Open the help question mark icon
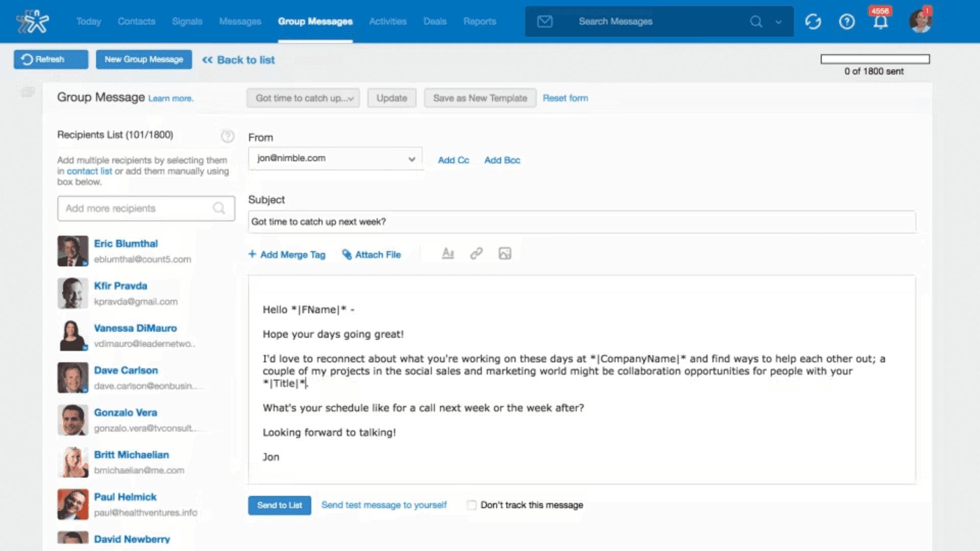This screenshot has width=980, height=551. pyautogui.click(x=847, y=21)
